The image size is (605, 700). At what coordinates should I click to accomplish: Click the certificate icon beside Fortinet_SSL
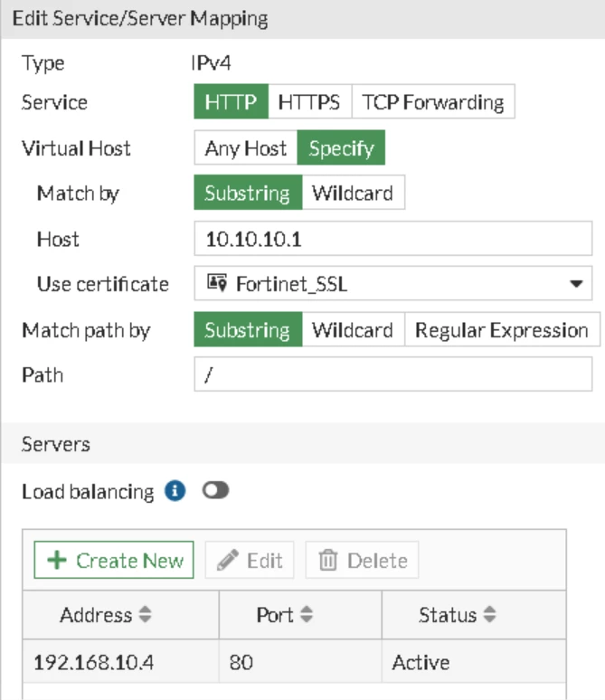click(x=217, y=282)
